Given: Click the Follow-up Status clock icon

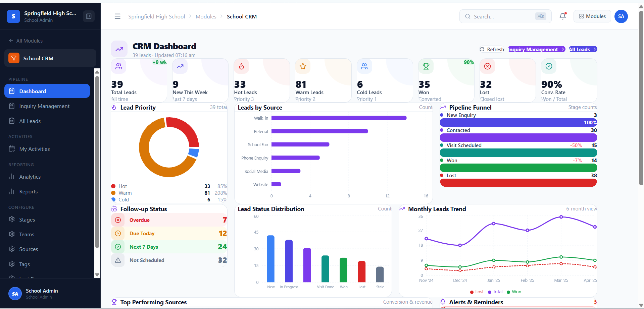Looking at the screenshot, I should coord(114,209).
